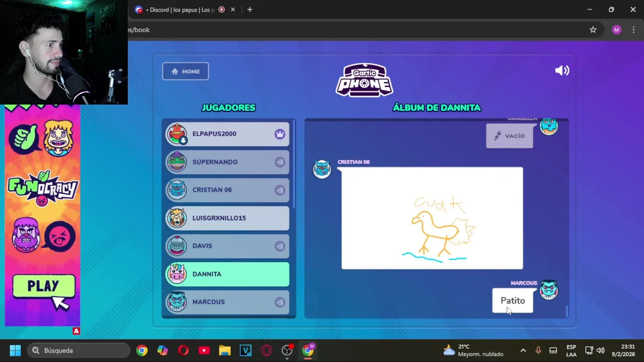
Task: Open Opera GX from the taskbar
Action: click(266, 350)
